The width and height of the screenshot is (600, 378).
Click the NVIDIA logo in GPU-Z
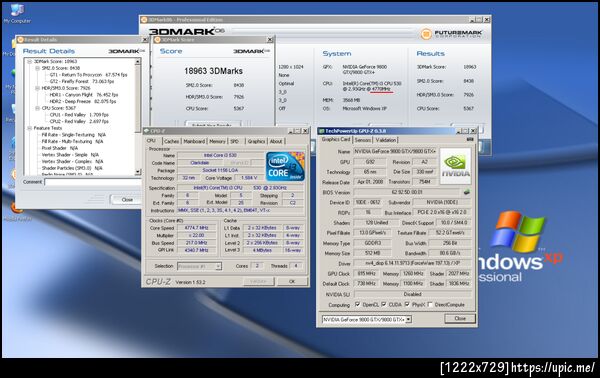(455, 166)
